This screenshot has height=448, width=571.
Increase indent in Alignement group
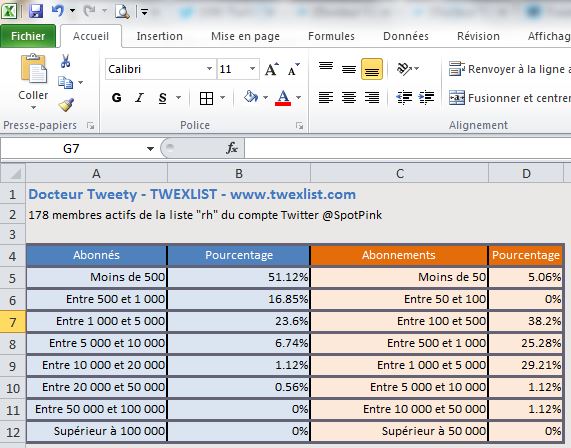coord(426,97)
